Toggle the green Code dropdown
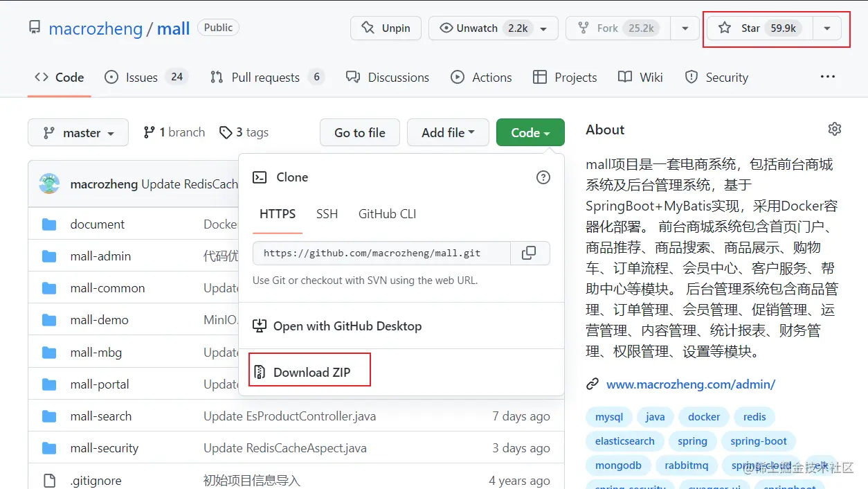868x489 pixels. coord(530,132)
